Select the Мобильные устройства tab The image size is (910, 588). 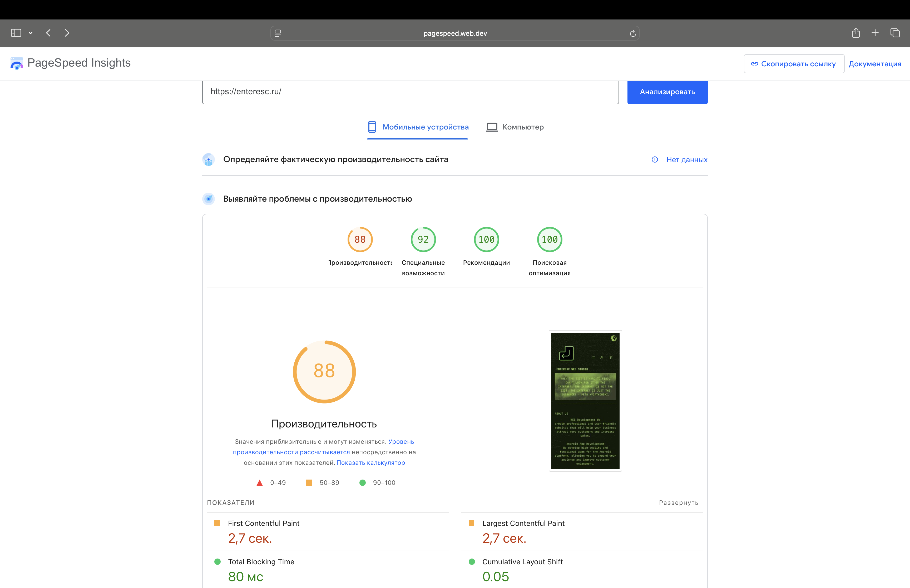tap(418, 127)
